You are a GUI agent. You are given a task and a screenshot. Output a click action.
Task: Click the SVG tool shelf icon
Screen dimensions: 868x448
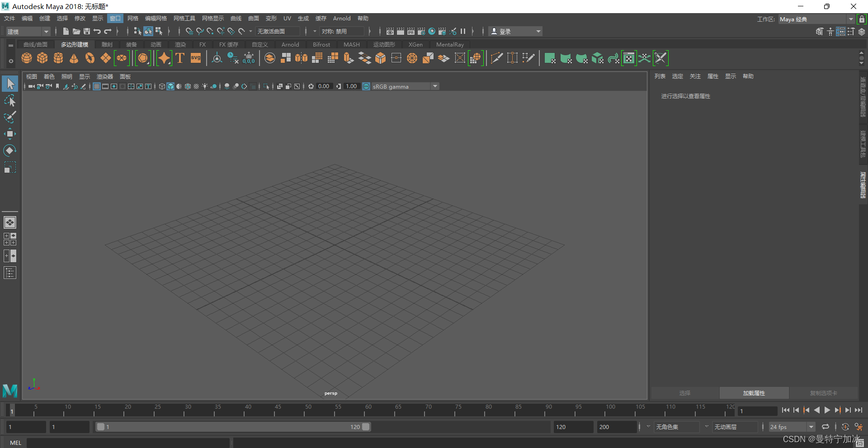pos(195,58)
